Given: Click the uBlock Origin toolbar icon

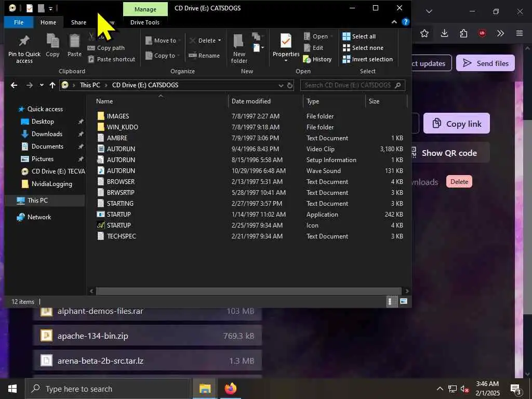Looking at the screenshot, I should 482,33.
